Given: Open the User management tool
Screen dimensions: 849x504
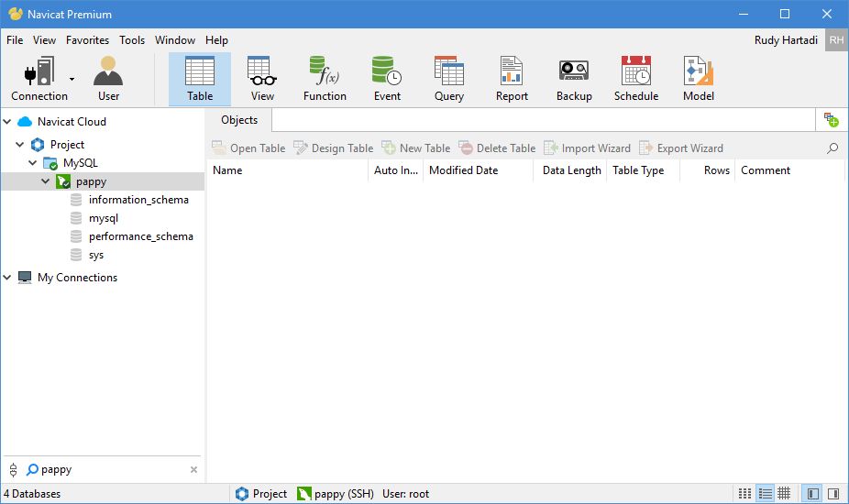Looking at the screenshot, I should pos(108,79).
